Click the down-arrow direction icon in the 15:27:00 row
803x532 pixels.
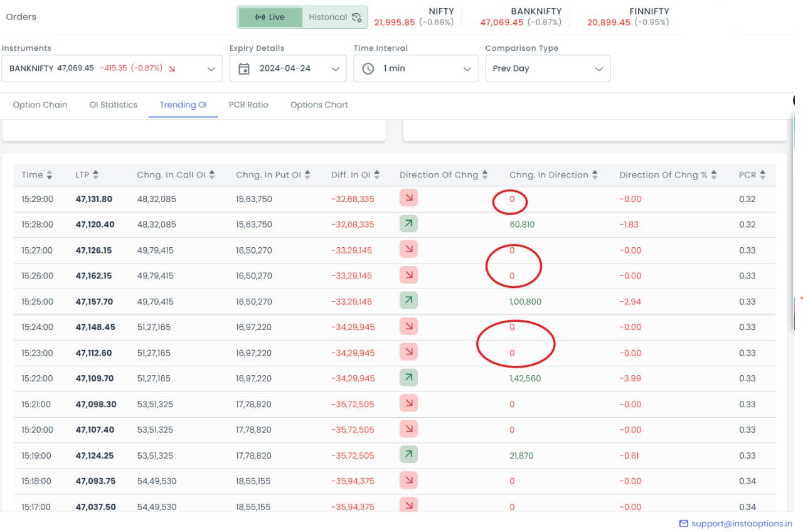coord(408,250)
